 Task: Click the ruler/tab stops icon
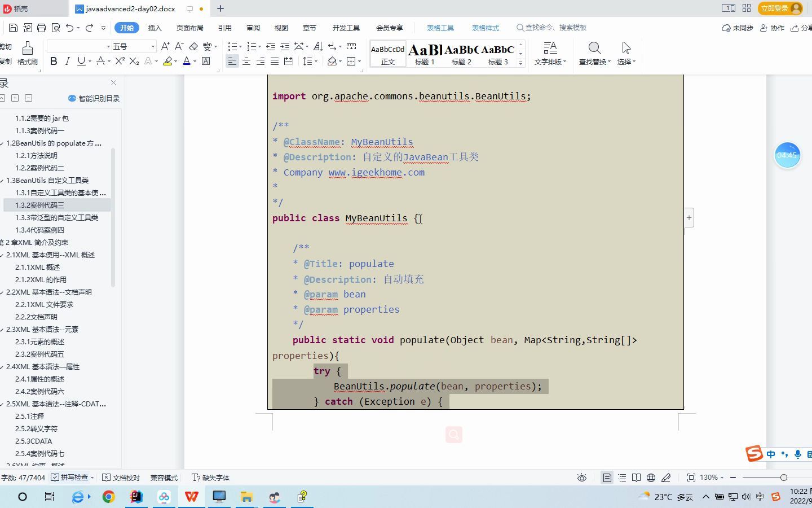pyautogui.click(x=351, y=46)
